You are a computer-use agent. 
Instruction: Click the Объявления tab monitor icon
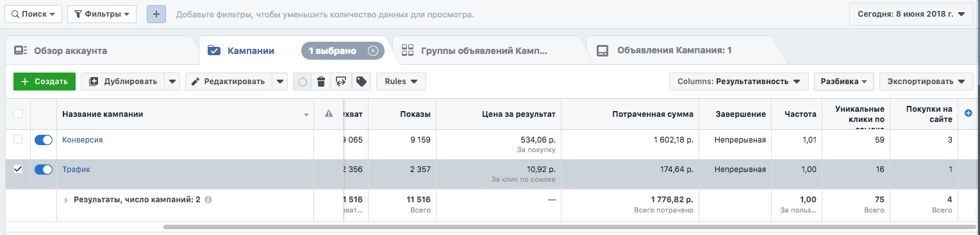coord(602,51)
